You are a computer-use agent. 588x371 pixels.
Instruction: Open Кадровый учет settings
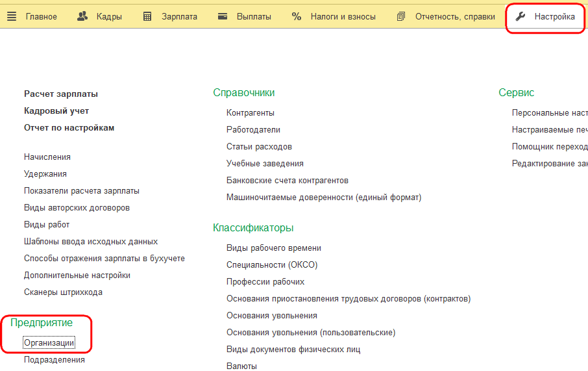click(x=56, y=110)
